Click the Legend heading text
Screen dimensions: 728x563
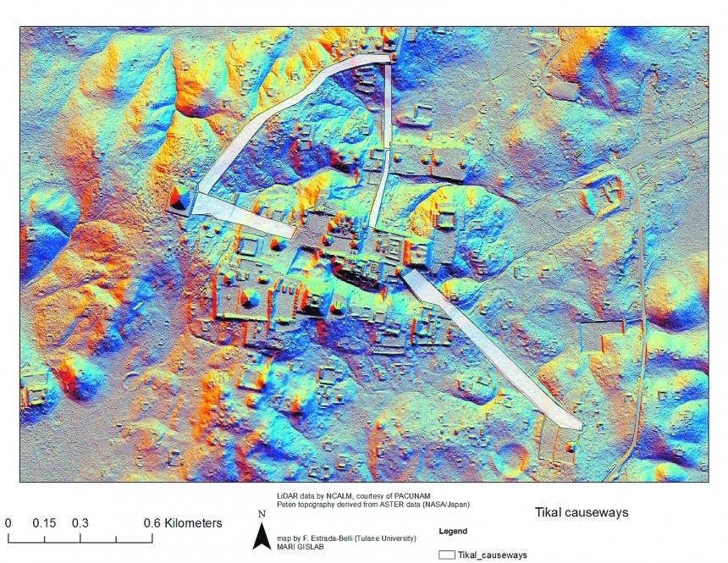coord(454,532)
